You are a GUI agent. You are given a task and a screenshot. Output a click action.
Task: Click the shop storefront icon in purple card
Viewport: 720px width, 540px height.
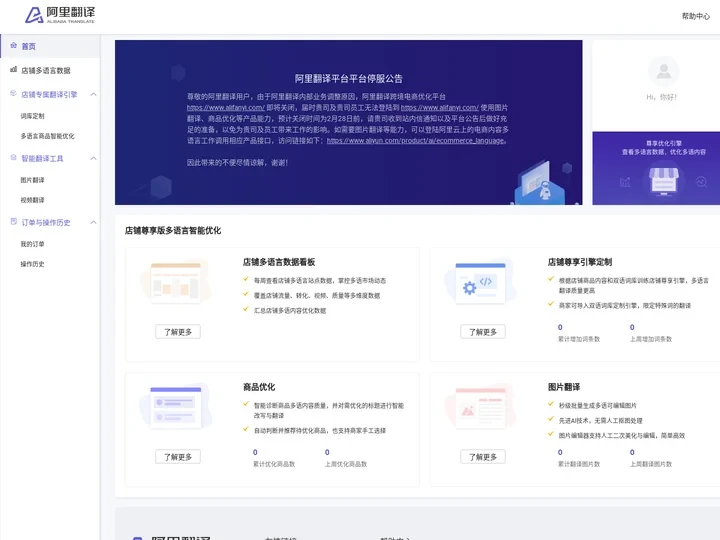pos(663,181)
